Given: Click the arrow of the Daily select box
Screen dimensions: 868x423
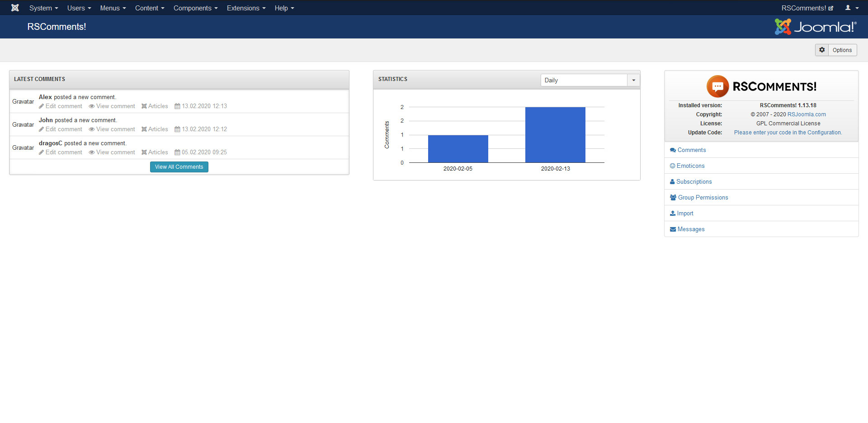Looking at the screenshot, I should click(633, 80).
